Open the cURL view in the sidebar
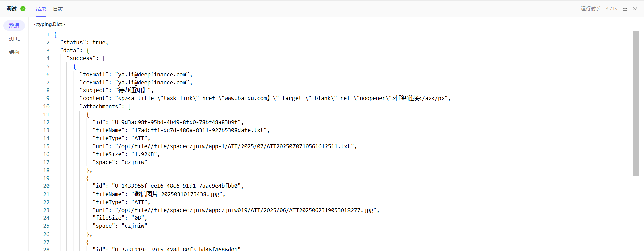 click(x=14, y=39)
